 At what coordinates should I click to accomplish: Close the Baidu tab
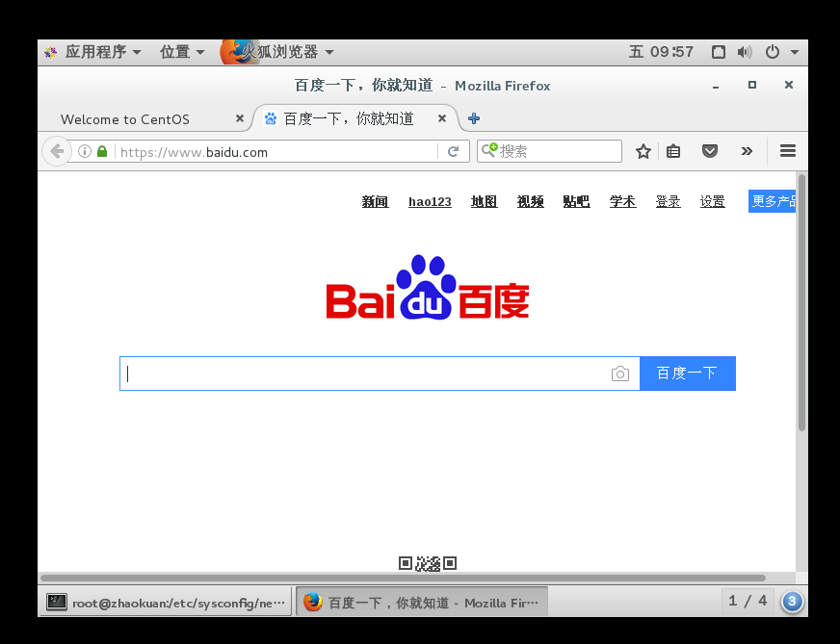(442, 118)
